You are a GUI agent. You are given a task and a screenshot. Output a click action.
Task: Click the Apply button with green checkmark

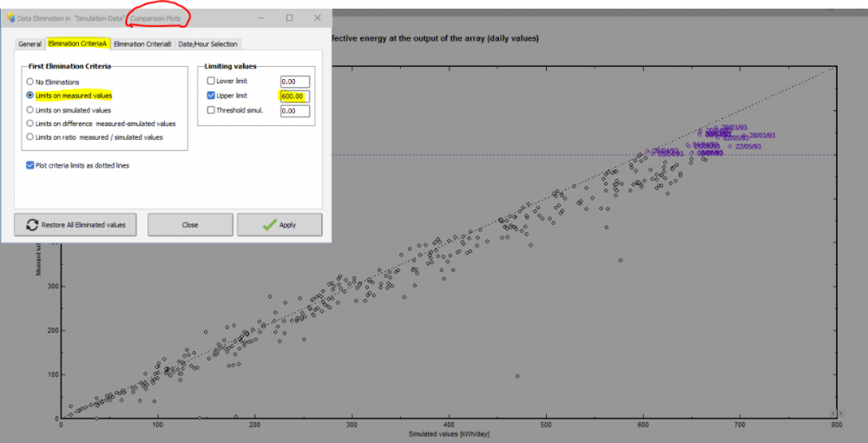(x=279, y=225)
